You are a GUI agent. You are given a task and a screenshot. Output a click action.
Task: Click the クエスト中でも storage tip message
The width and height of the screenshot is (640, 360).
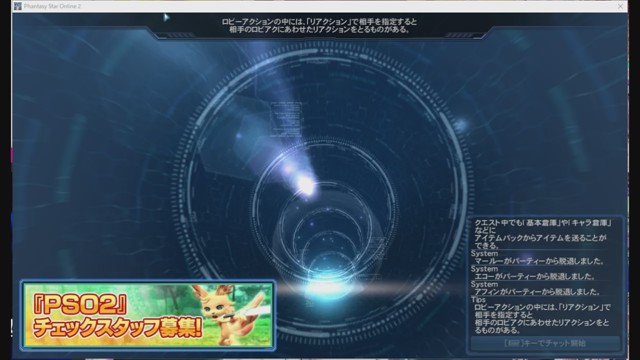tap(543, 234)
